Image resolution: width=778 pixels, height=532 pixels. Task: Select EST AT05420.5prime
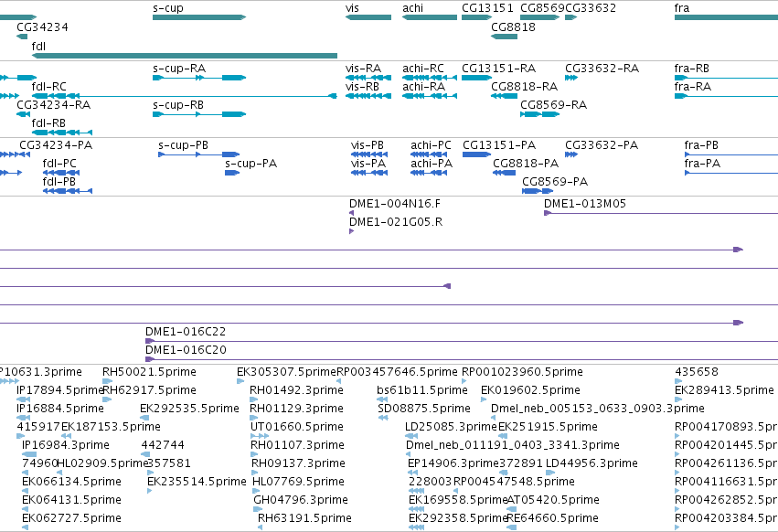pyautogui.click(x=510, y=509)
